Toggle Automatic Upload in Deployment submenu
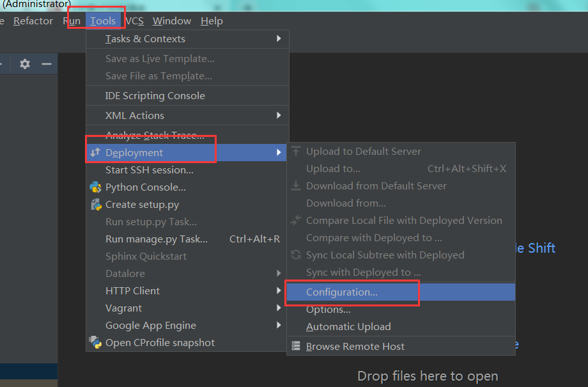The image size is (588, 387). click(x=348, y=326)
